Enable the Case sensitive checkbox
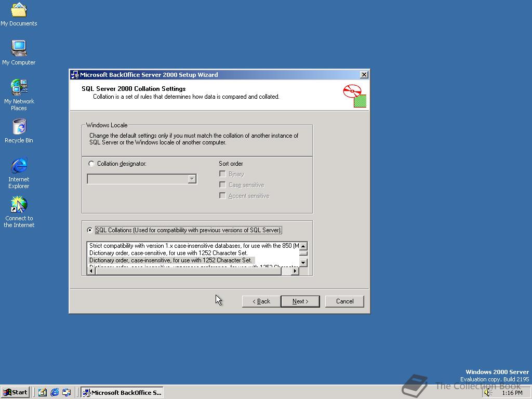 click(222, 184)
